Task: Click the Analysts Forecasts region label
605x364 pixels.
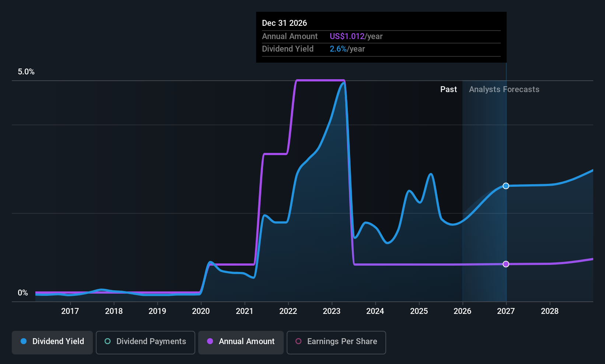Action: coord(504,89)
